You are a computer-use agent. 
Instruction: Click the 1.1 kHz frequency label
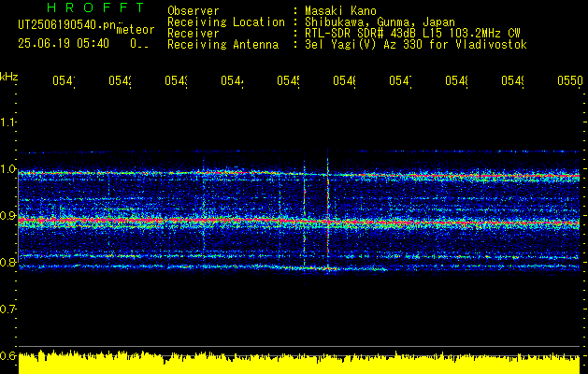pyautogui.click(x=8, y=122)
